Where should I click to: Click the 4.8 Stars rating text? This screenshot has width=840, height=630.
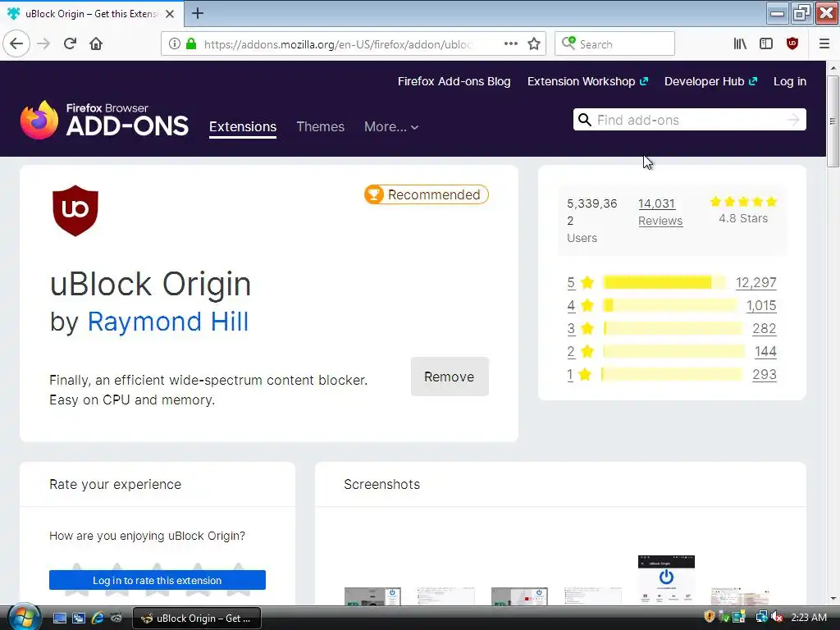(743, 218)
